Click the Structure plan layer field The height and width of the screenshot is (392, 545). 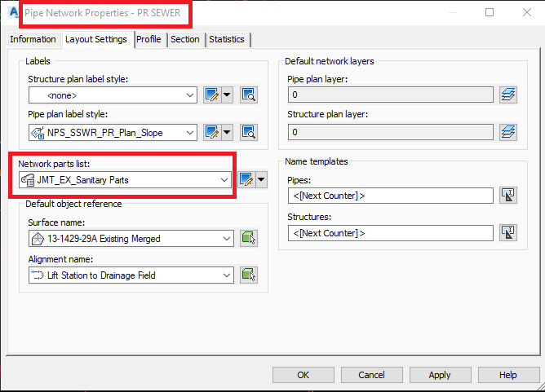(390, 132)
